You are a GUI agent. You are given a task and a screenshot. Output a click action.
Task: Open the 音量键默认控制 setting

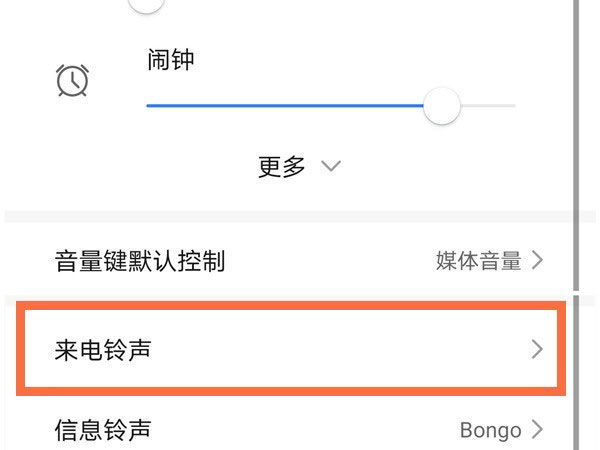(x=140, y=262)
